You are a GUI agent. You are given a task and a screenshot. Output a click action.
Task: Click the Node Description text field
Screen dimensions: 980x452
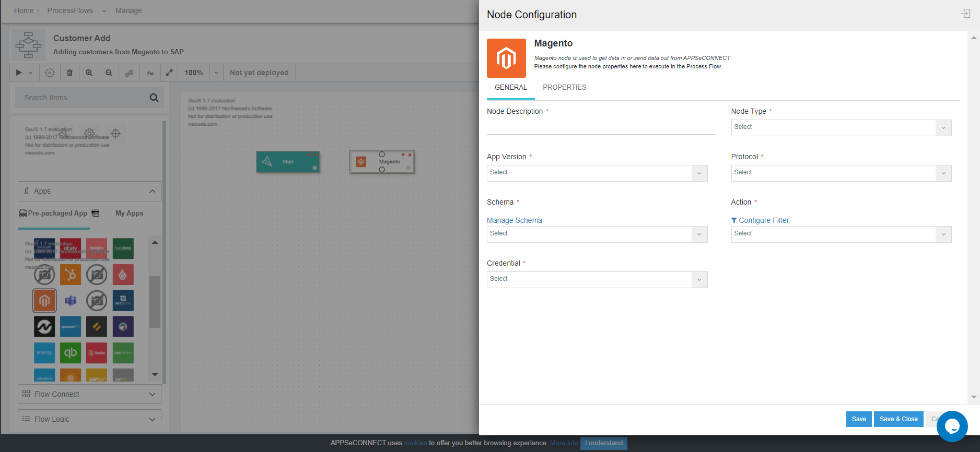pyautogui.click(x=601, y=127)
